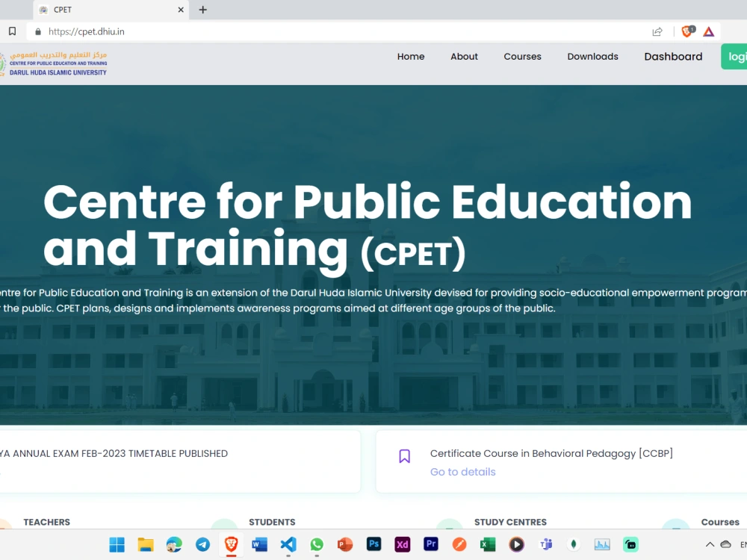Click the green login button
This screenshot has height=560, width=747.
tap(734, 57)
